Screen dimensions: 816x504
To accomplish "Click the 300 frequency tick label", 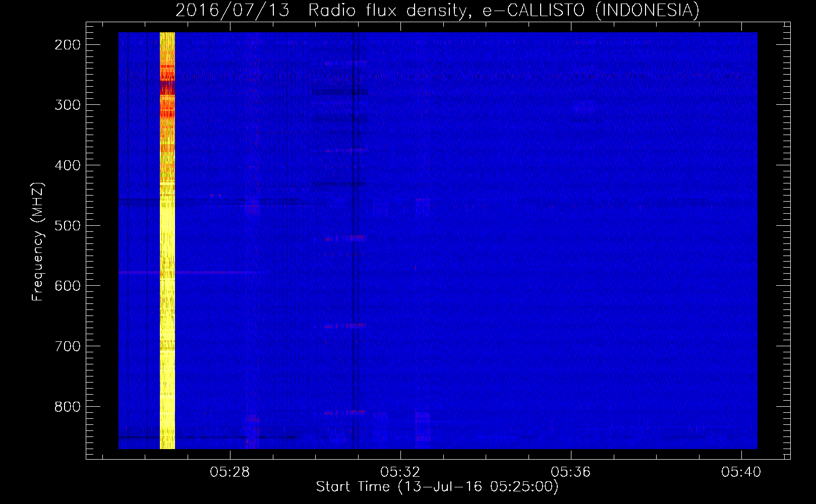I will click(x=68, y=105).
